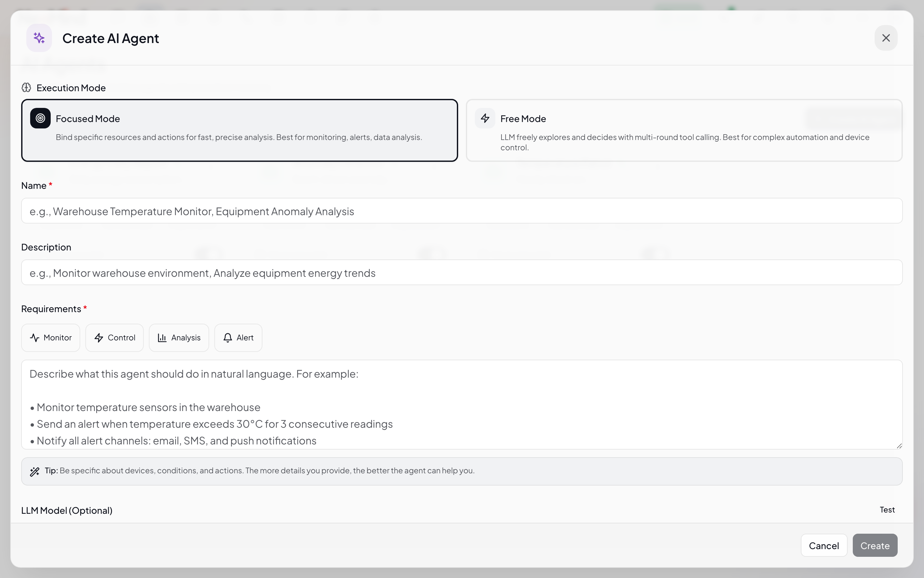Click the 'Name' field label
The image size is (924, 578).
(34, 185)
